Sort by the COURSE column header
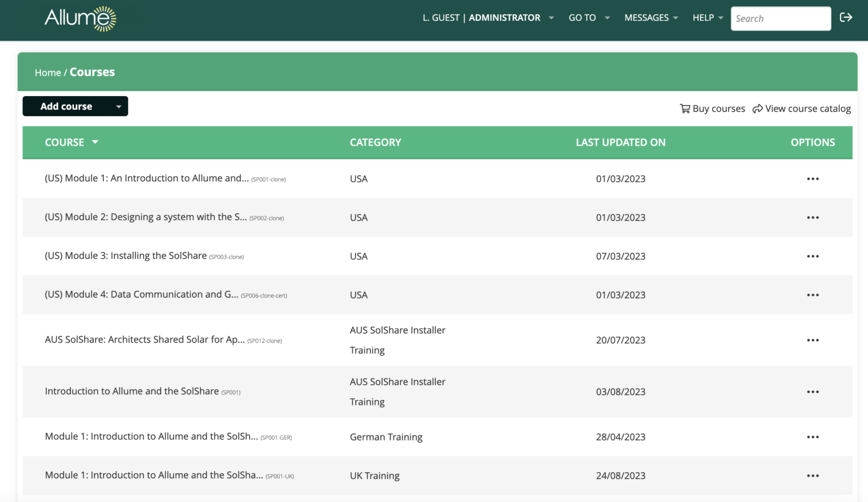This screenshot has height=502, width=868. point(71,142)
